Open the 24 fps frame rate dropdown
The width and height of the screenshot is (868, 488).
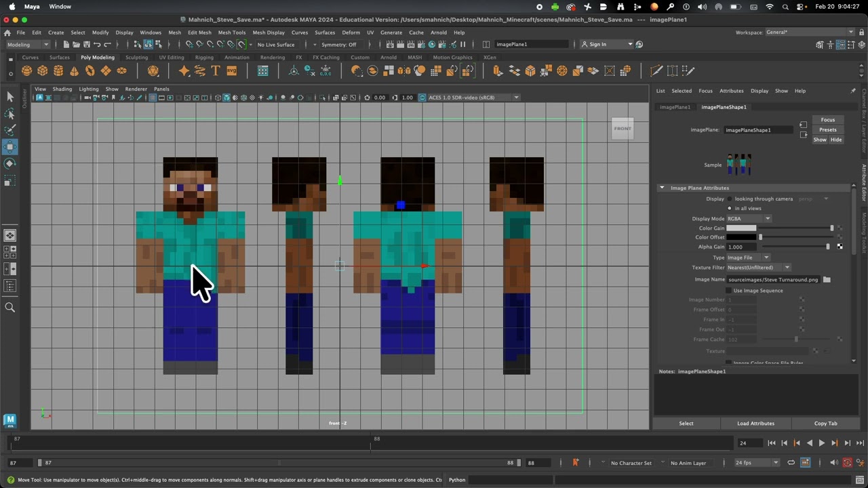point(756,462)
